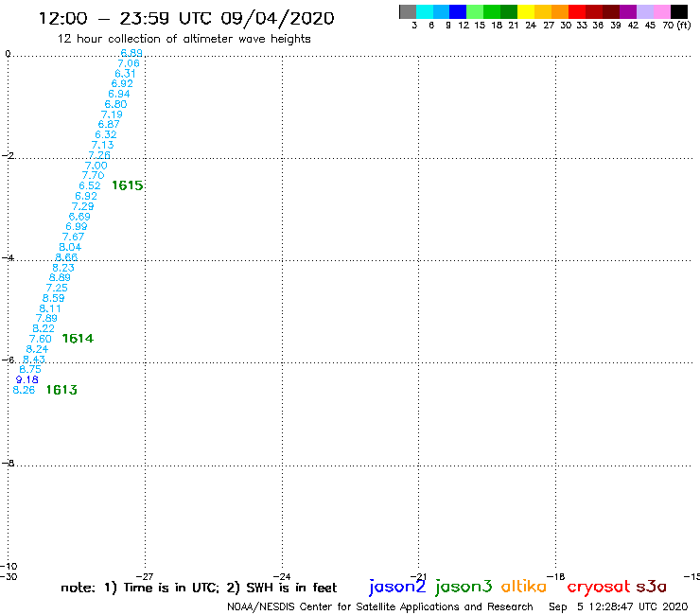The image size is (700, 615).
Task: Click the wave height value 8.11
Action: pos(50,308)
